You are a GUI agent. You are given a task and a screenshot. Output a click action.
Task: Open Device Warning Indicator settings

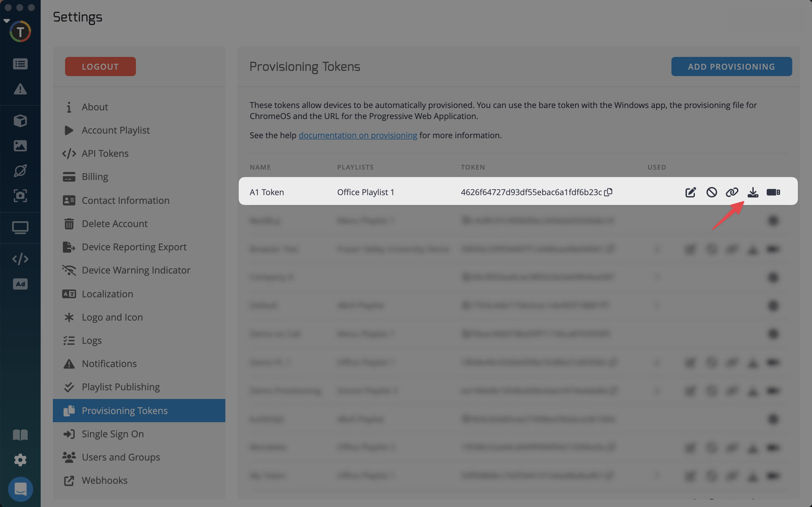pyautogui.click(x=136, y=270)
